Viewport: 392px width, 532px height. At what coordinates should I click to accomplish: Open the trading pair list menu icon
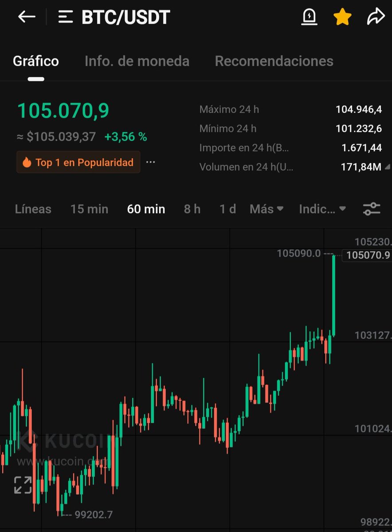click(x=66, y=17)
